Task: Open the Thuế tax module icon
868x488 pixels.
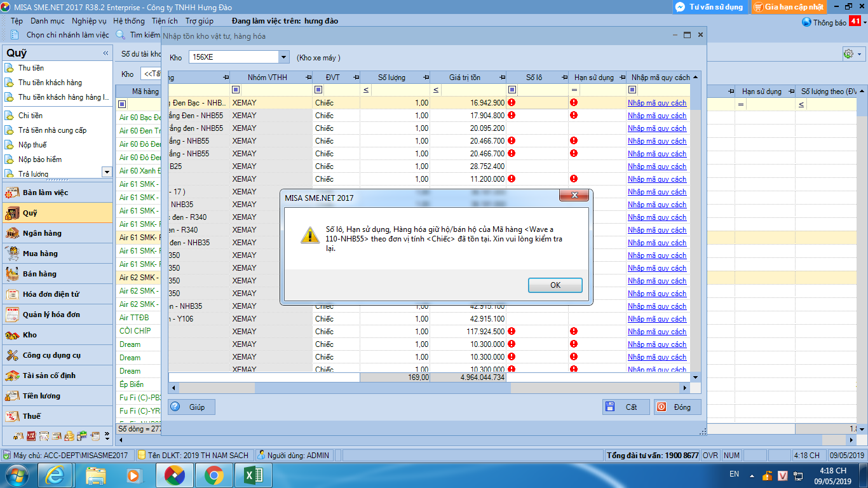Action: point(12,416)
